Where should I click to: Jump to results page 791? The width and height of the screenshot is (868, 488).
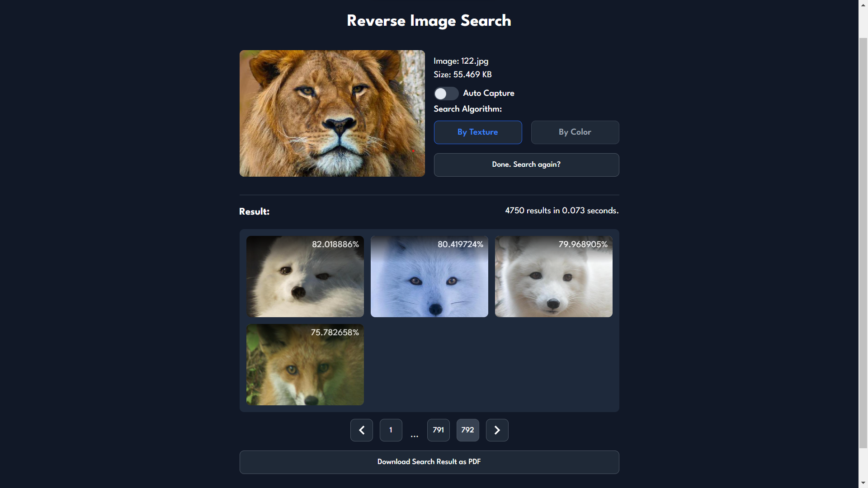(438, 430)
